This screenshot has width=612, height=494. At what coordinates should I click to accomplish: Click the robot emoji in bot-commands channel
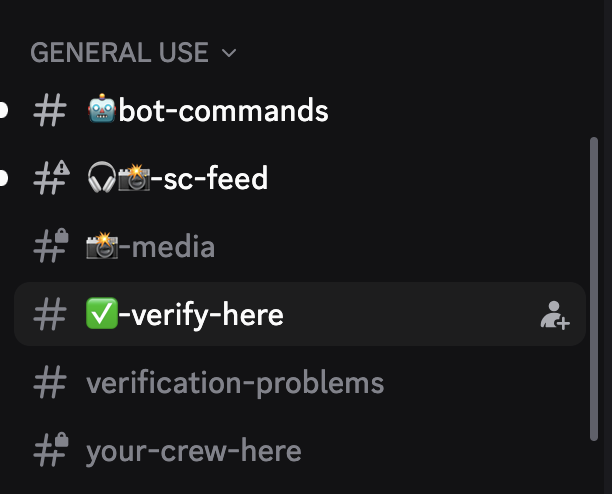102,110
